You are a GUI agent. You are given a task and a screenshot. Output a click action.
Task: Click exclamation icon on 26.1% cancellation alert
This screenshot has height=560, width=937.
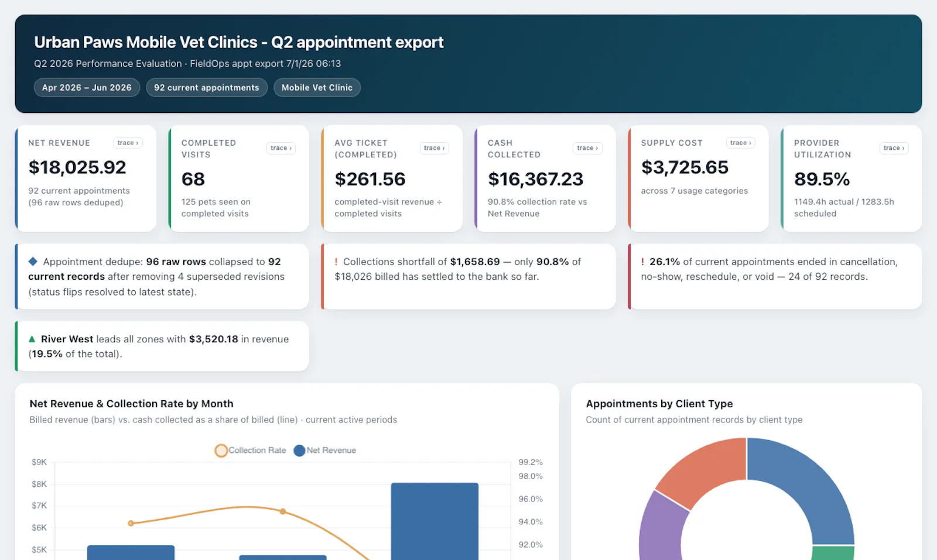642,262
